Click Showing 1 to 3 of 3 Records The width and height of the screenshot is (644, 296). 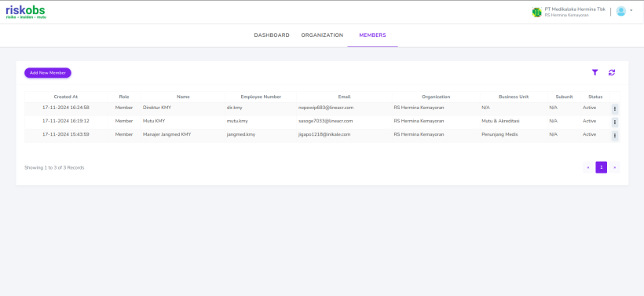[x=54, y=167]
